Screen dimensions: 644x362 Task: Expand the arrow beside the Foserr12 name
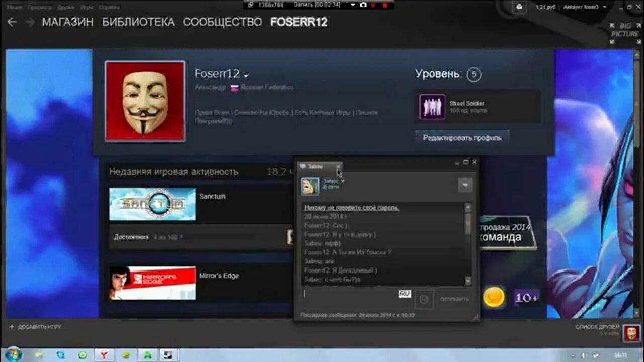(246, 76)
